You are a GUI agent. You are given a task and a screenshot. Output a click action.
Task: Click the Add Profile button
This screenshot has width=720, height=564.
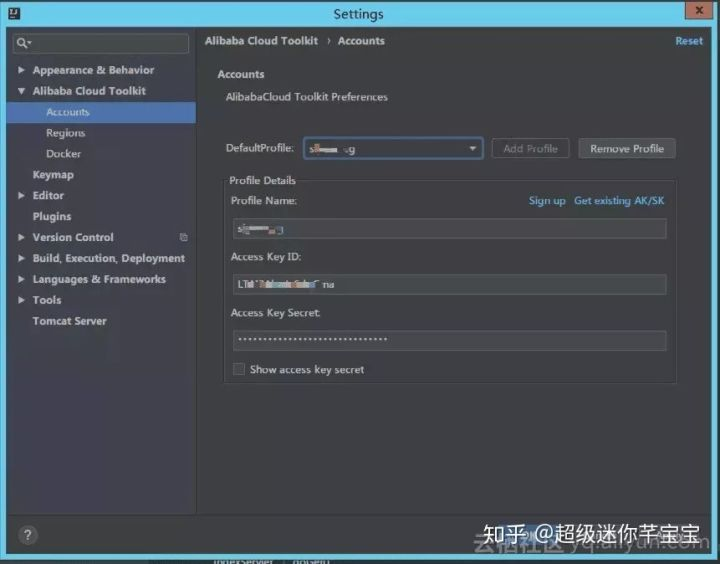point(530,148)
